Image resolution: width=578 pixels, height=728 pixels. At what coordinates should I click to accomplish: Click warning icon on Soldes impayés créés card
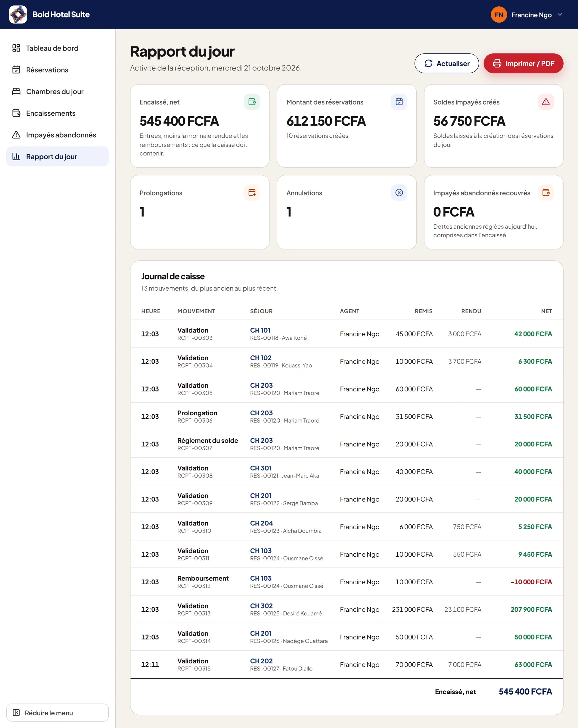(545, 102)
